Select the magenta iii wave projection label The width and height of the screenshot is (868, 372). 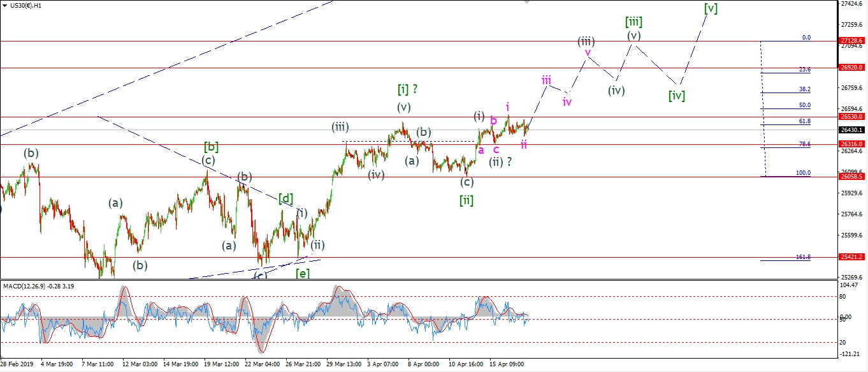pos(546,80)
